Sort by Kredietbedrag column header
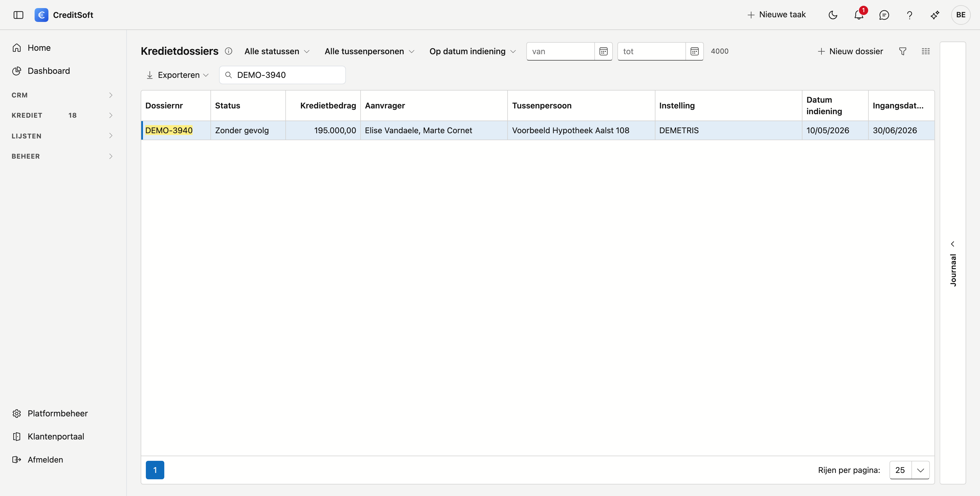The image size is (980, 496). pyautogui.click(x=323, y=106)
